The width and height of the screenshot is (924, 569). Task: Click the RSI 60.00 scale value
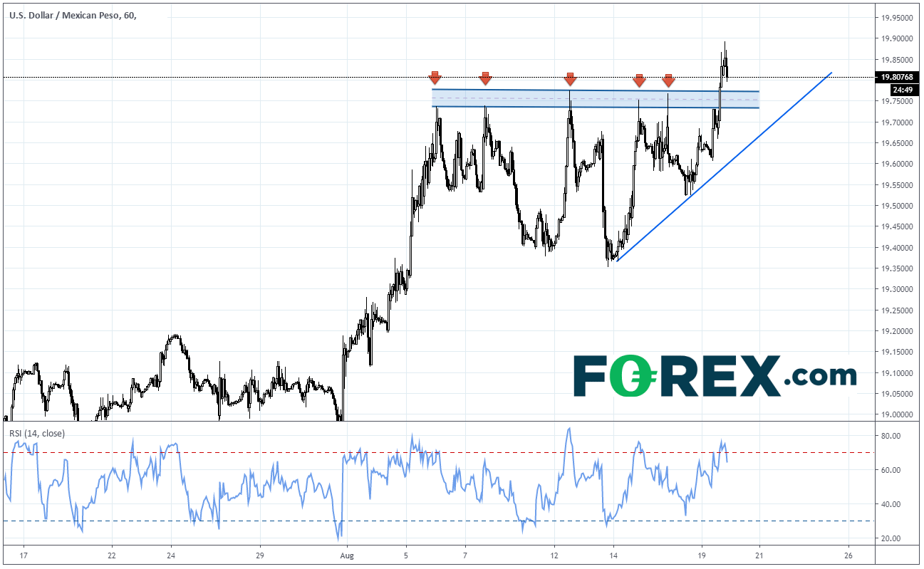click(891, 470)
